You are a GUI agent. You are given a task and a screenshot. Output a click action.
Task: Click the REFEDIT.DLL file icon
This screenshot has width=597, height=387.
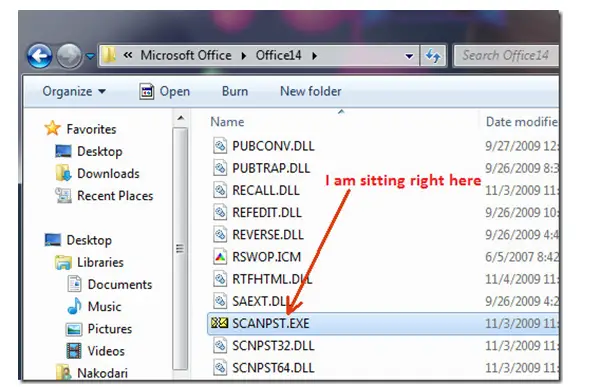[x=220, y=212]
